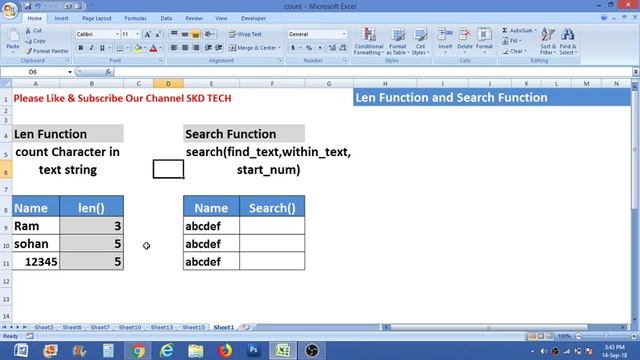Viewport: 640px width, 360px height.
Task: Increase font size with Grow Font icon
Action: (x=147, y=34)
